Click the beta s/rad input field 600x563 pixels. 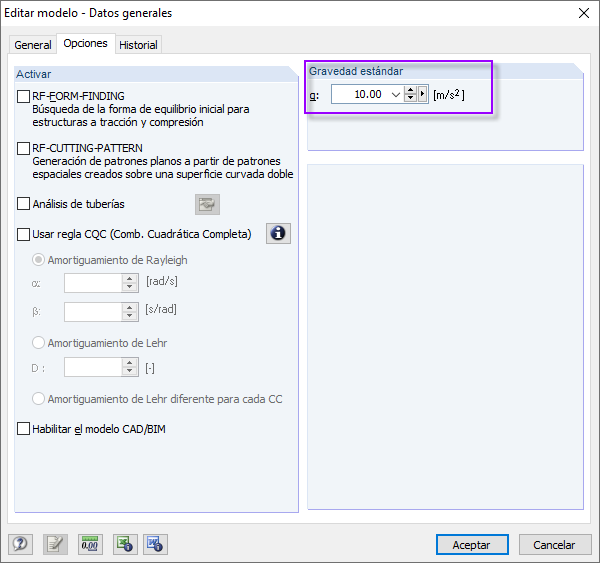[x=93, y=312]
